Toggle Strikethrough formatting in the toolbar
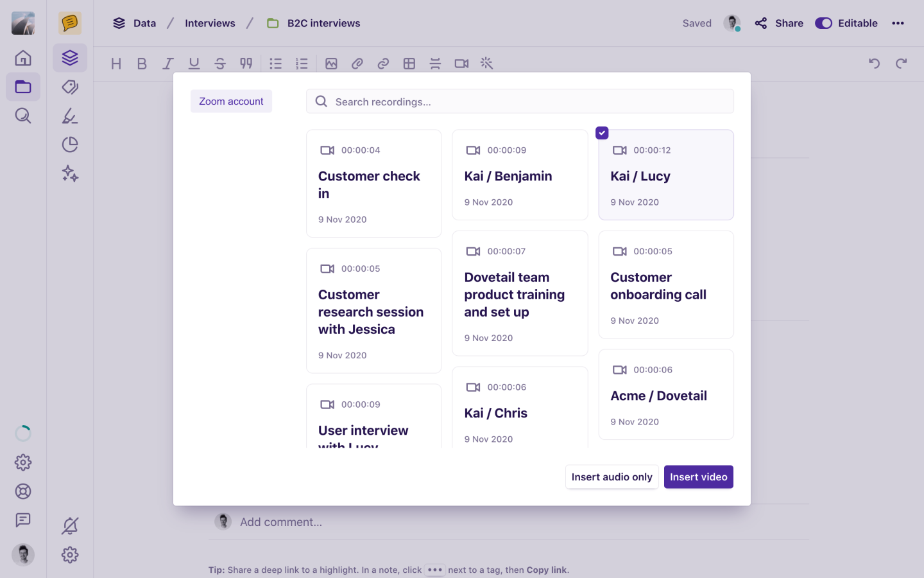Screen dimensions: 924x578 [220, 64]
